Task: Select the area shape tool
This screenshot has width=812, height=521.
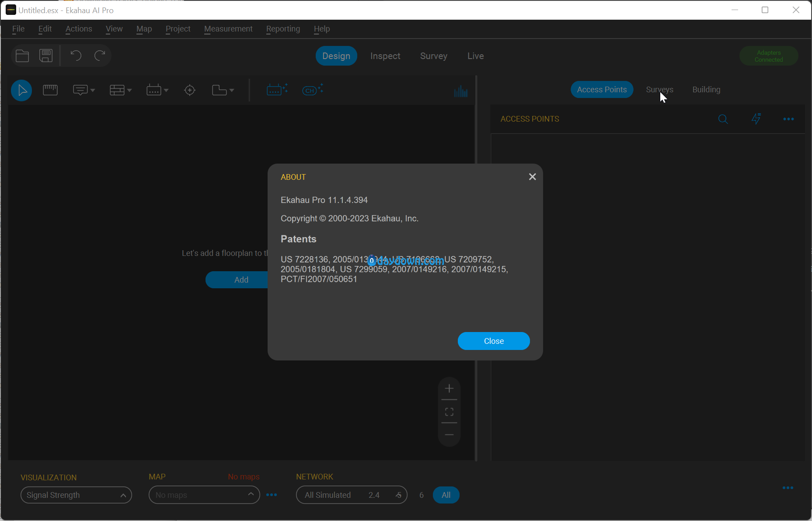Action: coord(220,90)
